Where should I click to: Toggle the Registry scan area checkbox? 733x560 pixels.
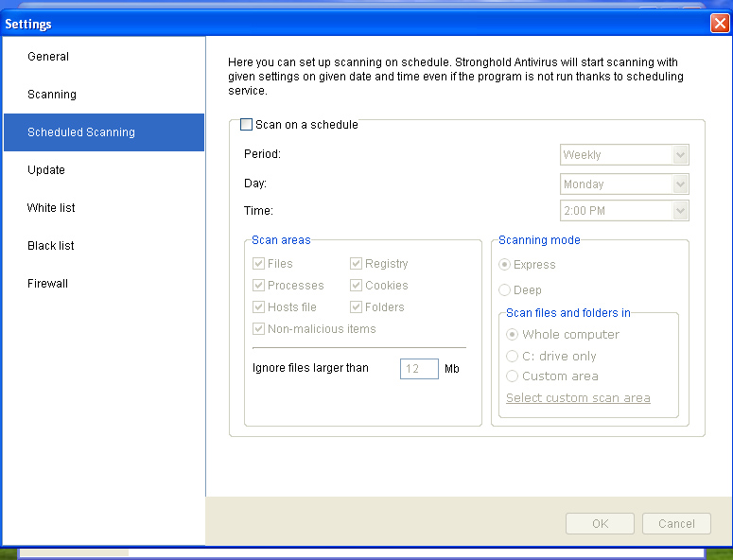[356, 264]
